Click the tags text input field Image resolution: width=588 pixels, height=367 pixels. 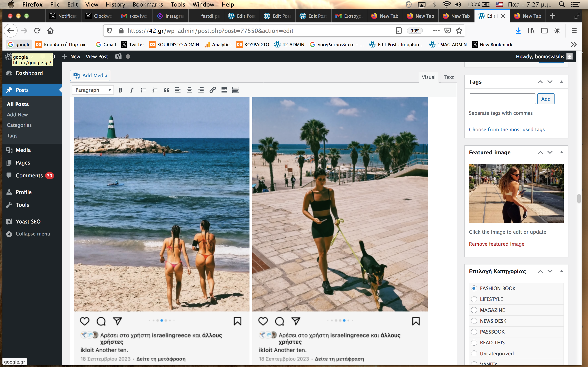pyautogui.click(x=502, y=99)
